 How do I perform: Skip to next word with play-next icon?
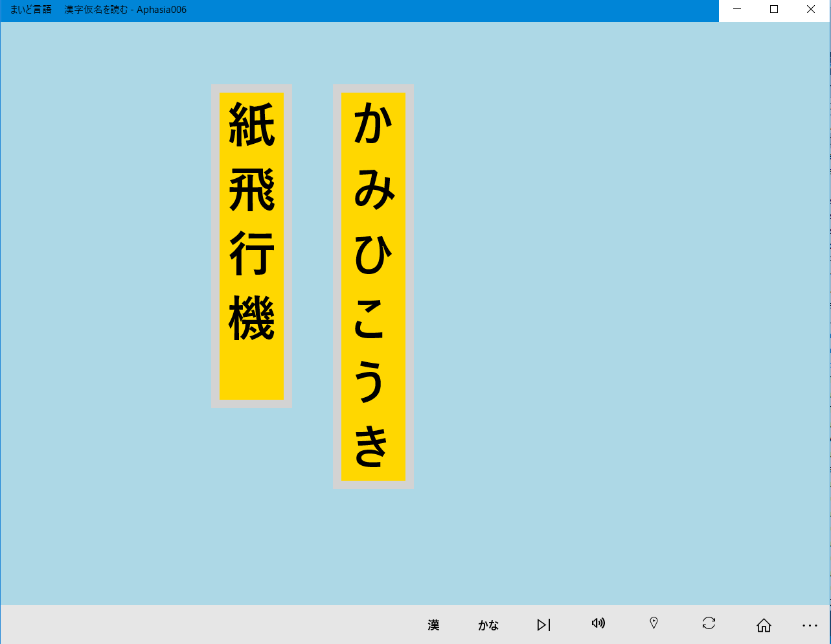coord(544,625)
